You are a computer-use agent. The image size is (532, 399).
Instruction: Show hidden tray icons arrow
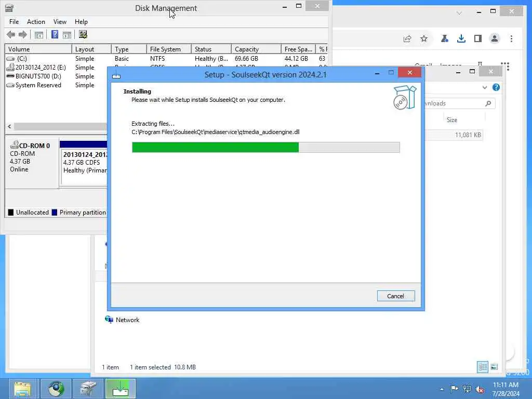[x=442, y=389]
